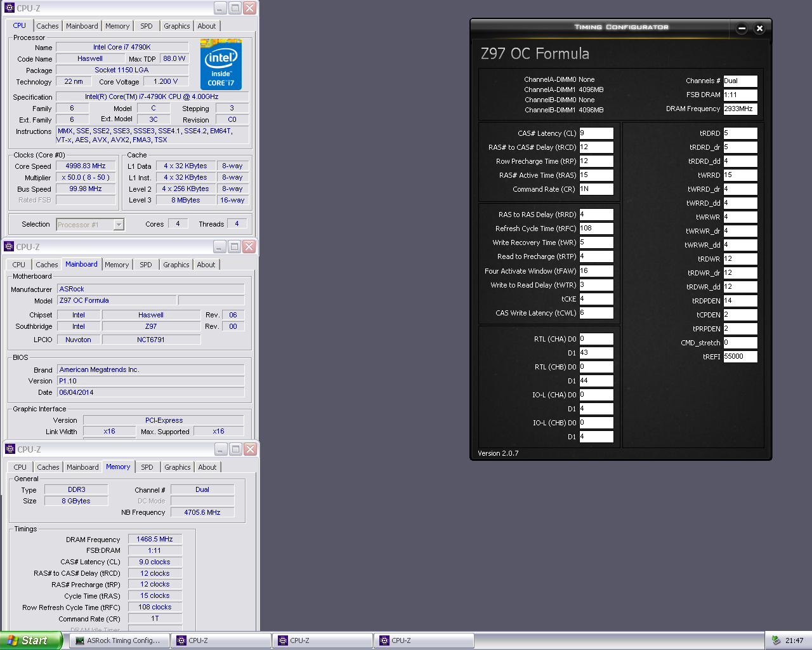Image resolution: width=812 pixels, height=650 pixels.
Task: Click the processor Name value Intel Core i7 4790K
Action: tap(122, 47)
